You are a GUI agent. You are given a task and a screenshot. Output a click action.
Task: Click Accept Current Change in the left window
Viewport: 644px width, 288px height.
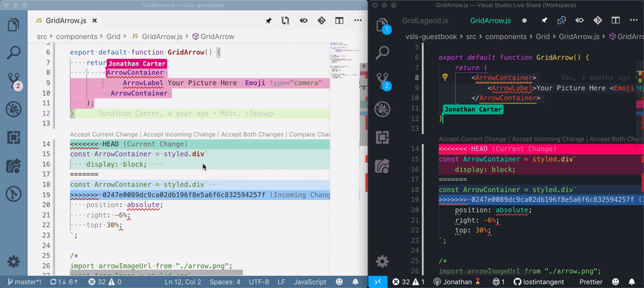point(103,135)
